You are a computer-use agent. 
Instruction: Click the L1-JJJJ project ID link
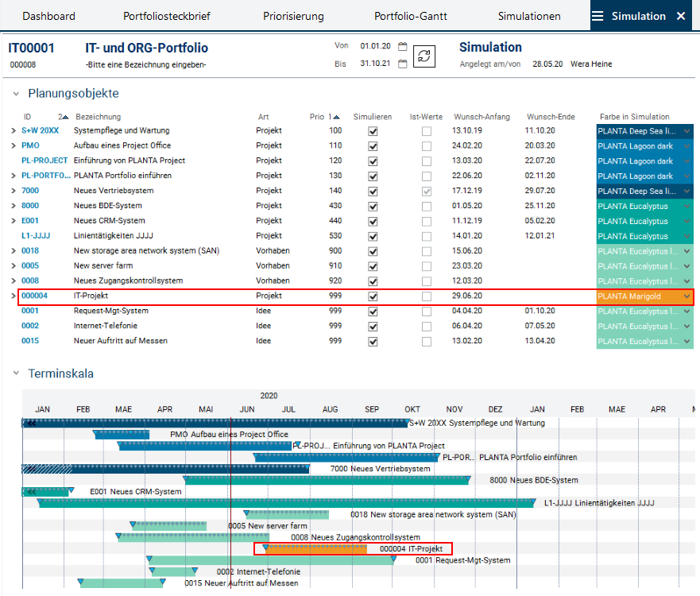[37, 236]
